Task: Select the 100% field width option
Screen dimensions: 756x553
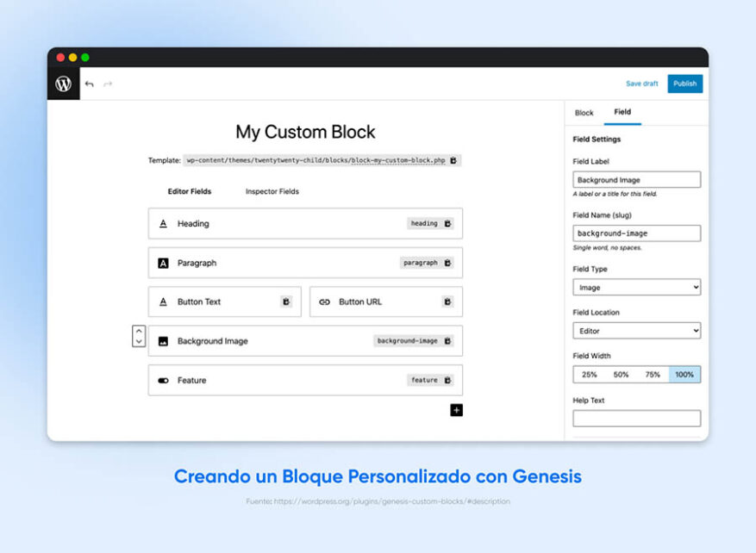Action: [x=685, y=375]
